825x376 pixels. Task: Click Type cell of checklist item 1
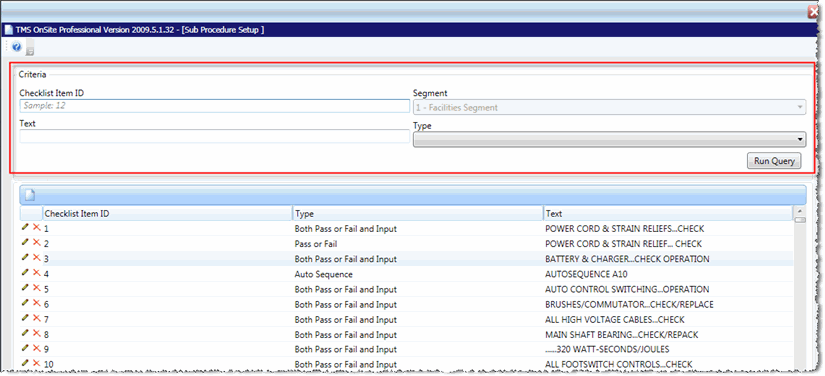point(346,229)
